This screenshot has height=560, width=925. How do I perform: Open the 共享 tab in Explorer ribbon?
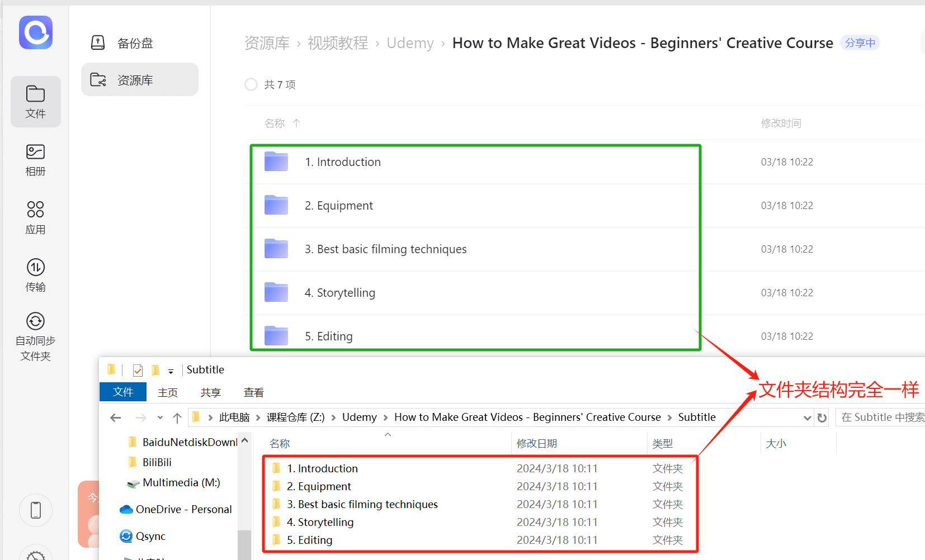(x=211, y=392)
